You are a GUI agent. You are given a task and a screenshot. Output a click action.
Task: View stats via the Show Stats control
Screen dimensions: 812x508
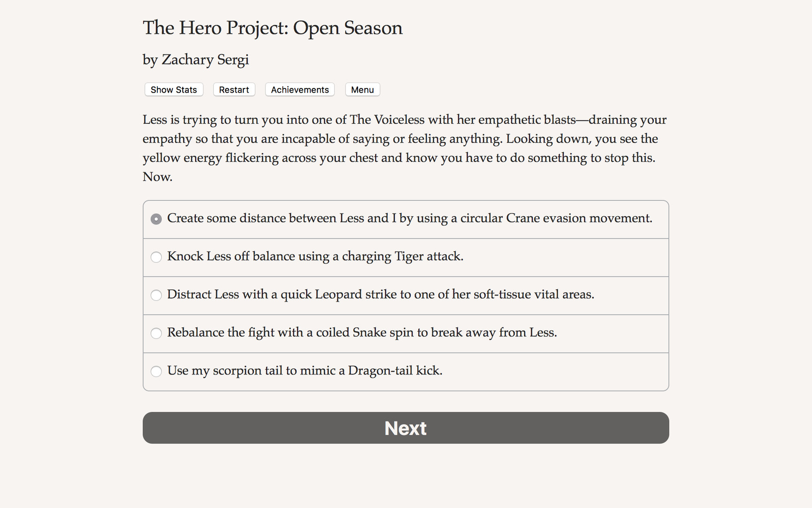point(173,89)
